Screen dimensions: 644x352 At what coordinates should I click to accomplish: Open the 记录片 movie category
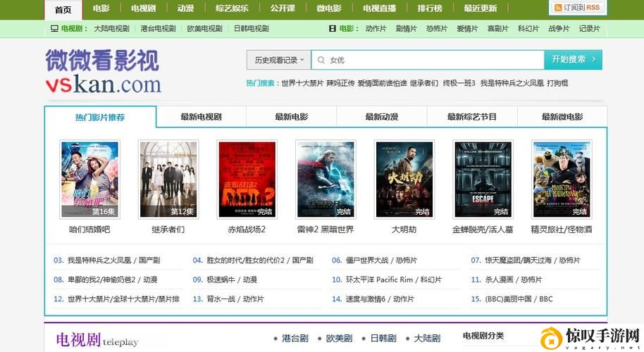[589, 29]
